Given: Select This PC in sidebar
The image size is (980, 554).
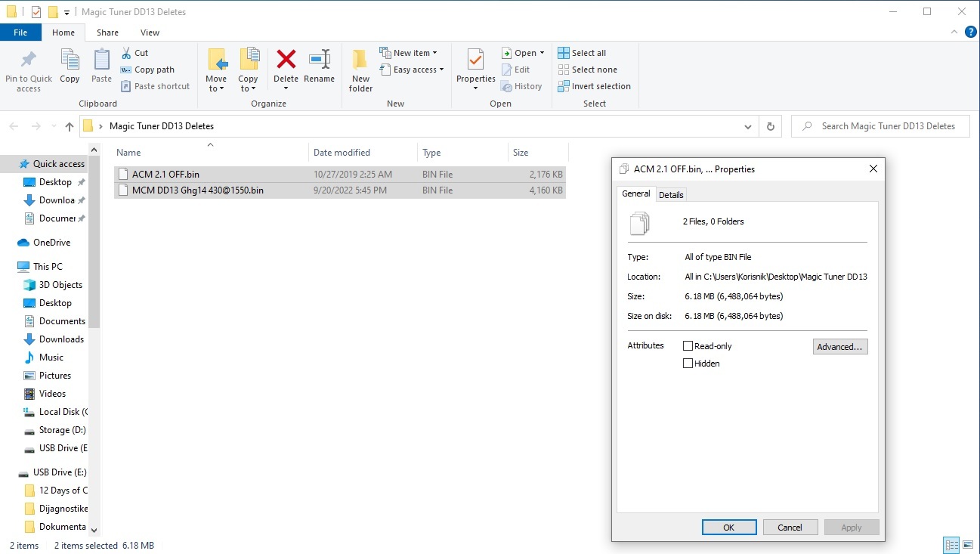Looking at the screenshot, I should [48, 267].
